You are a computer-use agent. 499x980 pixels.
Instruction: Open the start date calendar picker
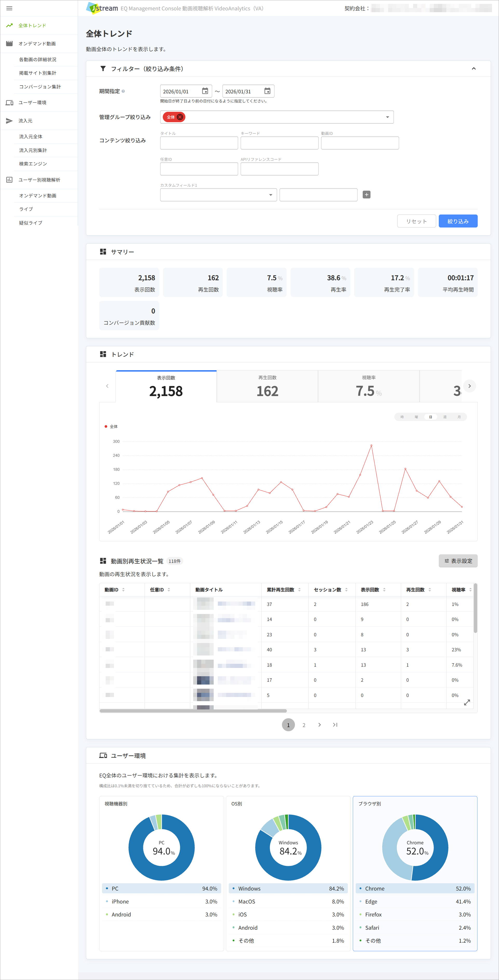(x=205, y=91)
